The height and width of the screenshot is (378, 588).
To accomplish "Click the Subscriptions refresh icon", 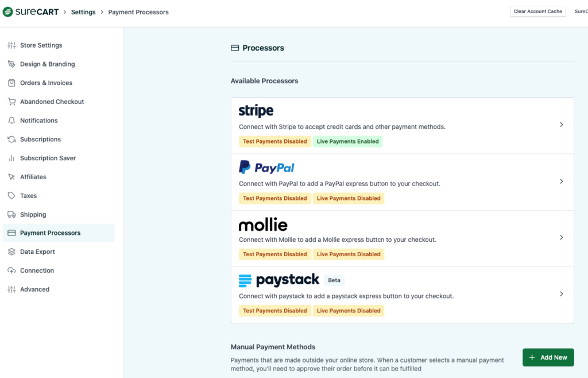I will (11, 140).
